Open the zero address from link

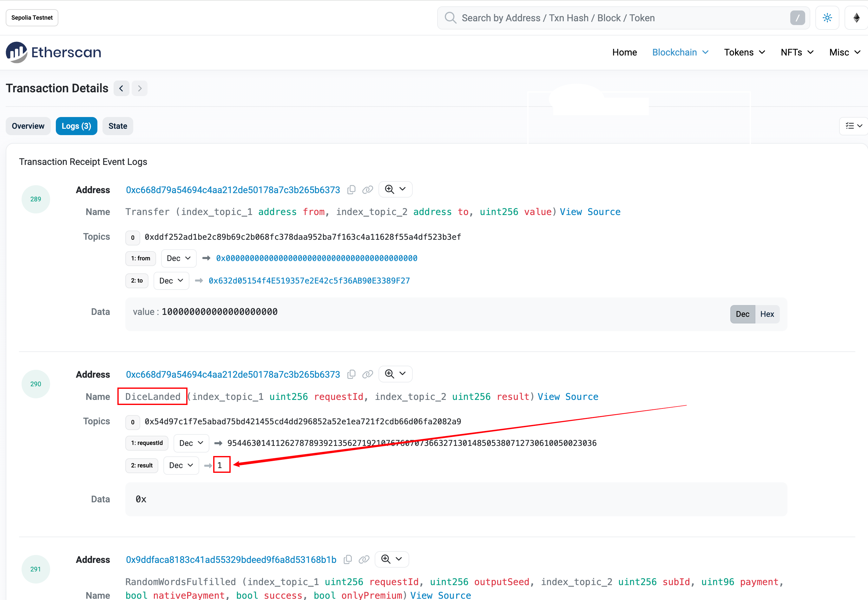click(x=317, y=258)
